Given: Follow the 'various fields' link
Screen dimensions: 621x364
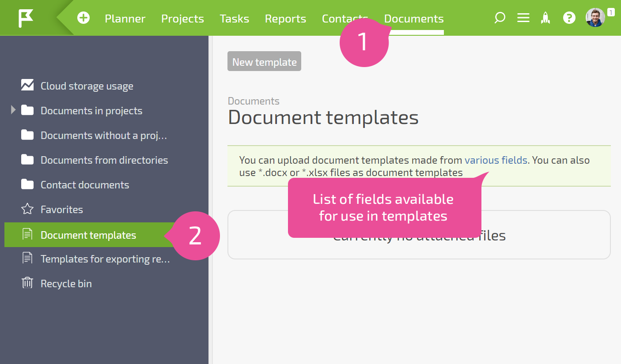Looking at the screenshot, I should click(x=496, y=160).
